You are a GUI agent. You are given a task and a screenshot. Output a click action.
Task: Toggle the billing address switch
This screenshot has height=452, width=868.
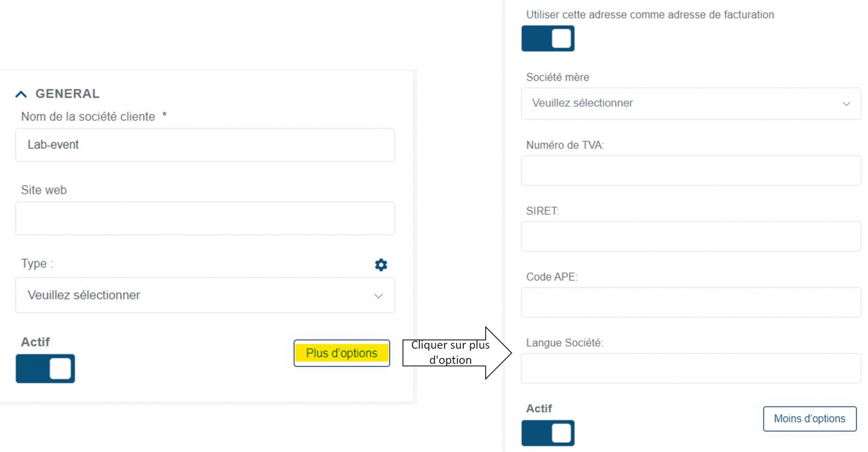pos(548,39)
